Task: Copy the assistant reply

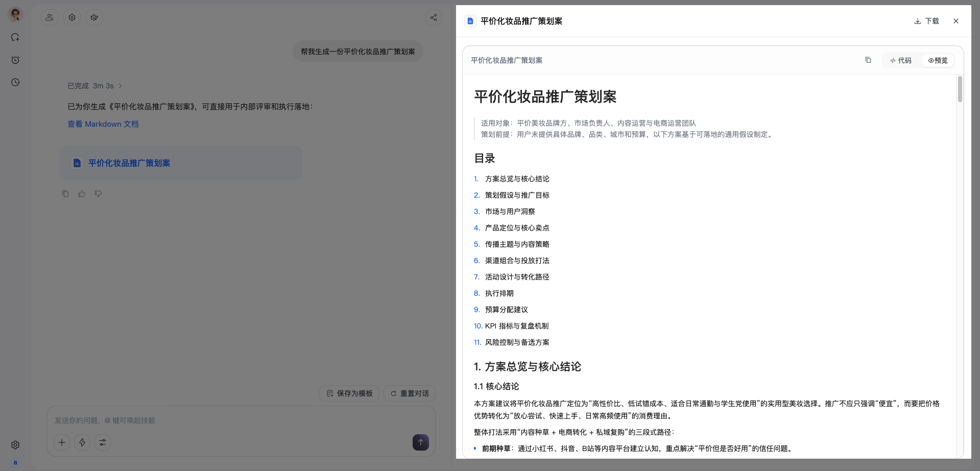Action: tap(65, 194)
